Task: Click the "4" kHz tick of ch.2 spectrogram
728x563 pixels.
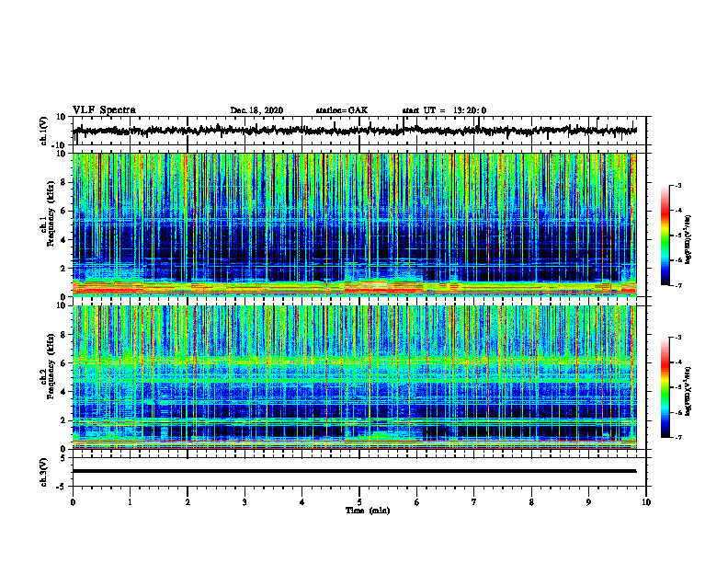Action: point(63,392)
